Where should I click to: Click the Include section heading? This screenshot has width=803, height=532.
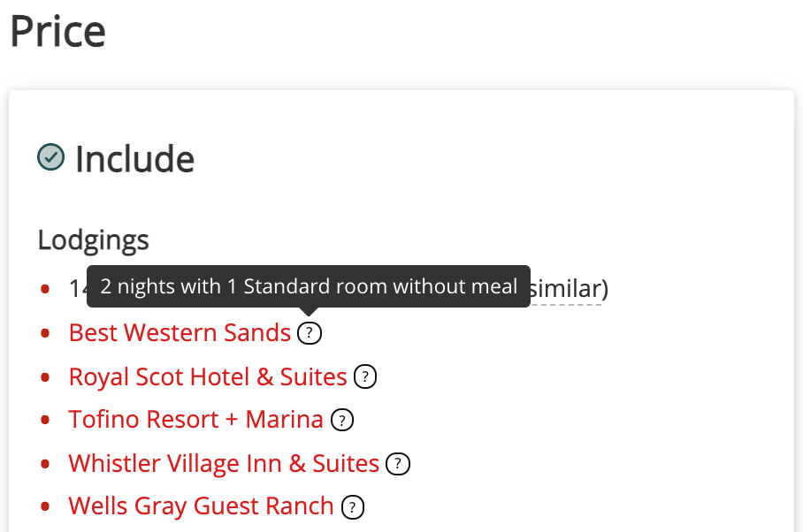pyautogui.click(x=134, y=159)
